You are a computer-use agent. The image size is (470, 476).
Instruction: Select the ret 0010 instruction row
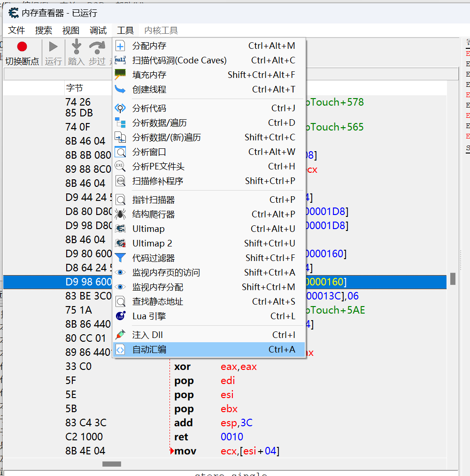click(x=225, y=437)
